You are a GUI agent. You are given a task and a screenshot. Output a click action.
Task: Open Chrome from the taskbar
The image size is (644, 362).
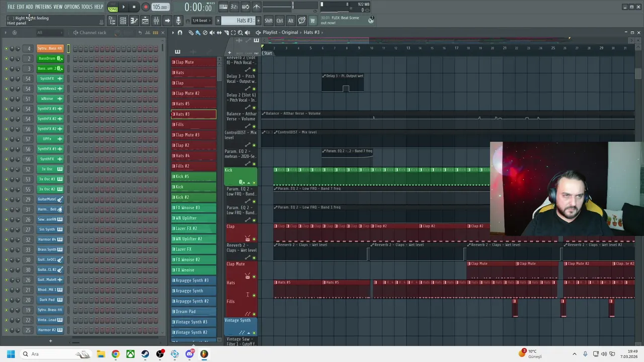click(115, 354)
